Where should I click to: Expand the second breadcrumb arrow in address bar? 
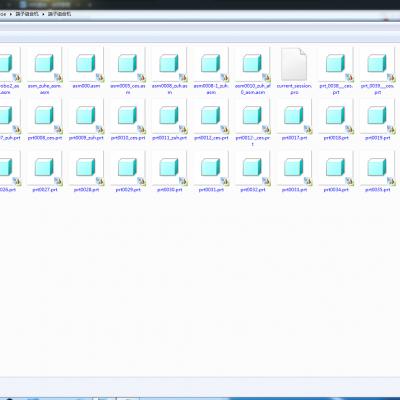click(43, 14)
